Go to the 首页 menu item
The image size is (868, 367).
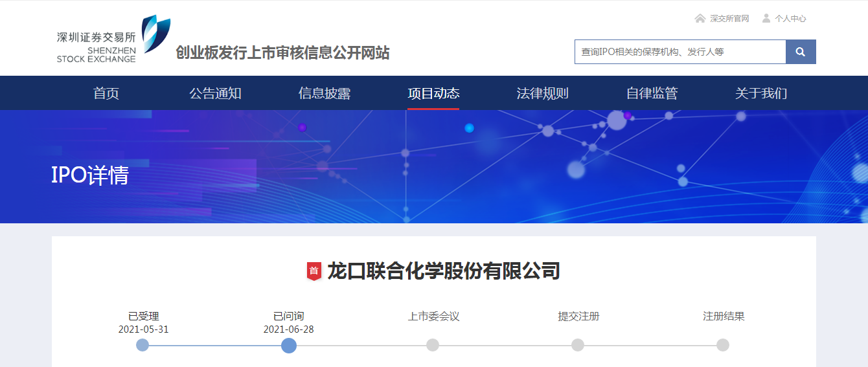click(x=106, y=93)
